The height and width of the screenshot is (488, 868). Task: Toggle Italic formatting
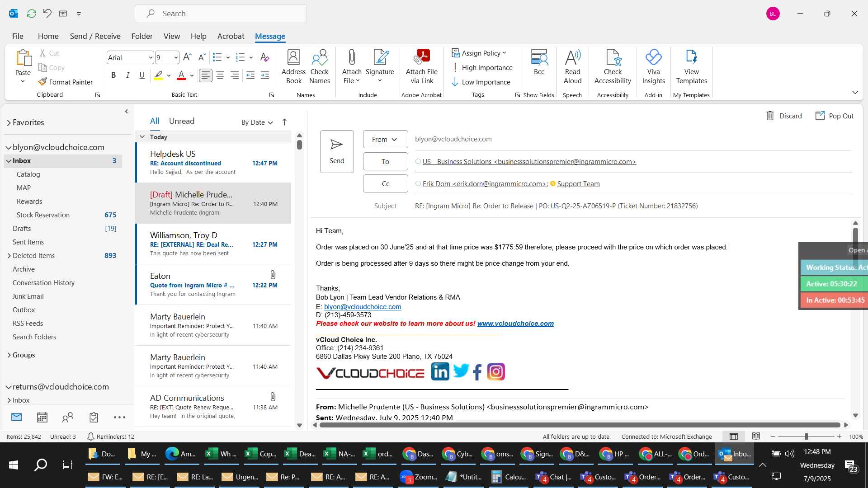point(127,75)
